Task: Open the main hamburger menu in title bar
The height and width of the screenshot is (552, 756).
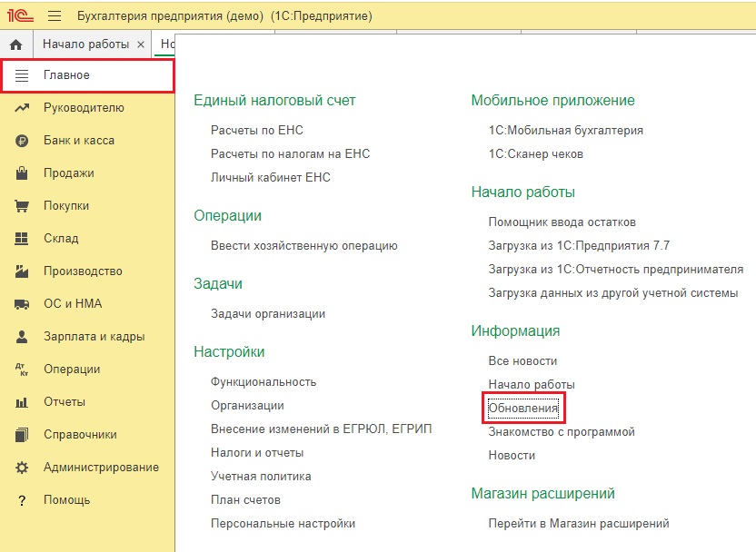Action: pos(55,16)
